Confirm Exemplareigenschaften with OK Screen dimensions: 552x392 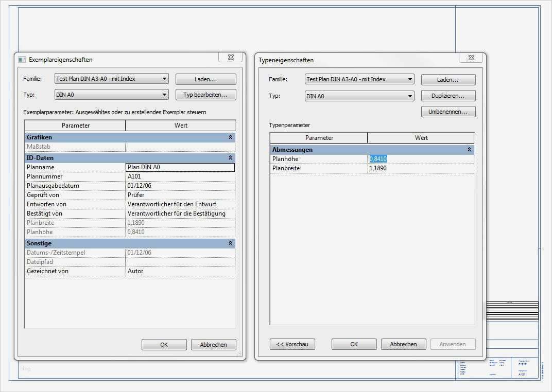click(x=164, y=344)
